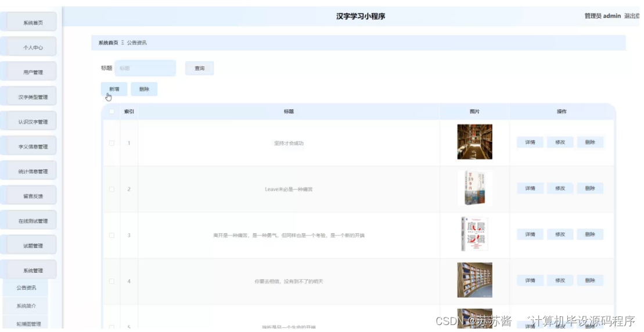Open the 试题管理 sidebar menu
Viewport: 644px width, 332px height.
click(x=29, y=245)
